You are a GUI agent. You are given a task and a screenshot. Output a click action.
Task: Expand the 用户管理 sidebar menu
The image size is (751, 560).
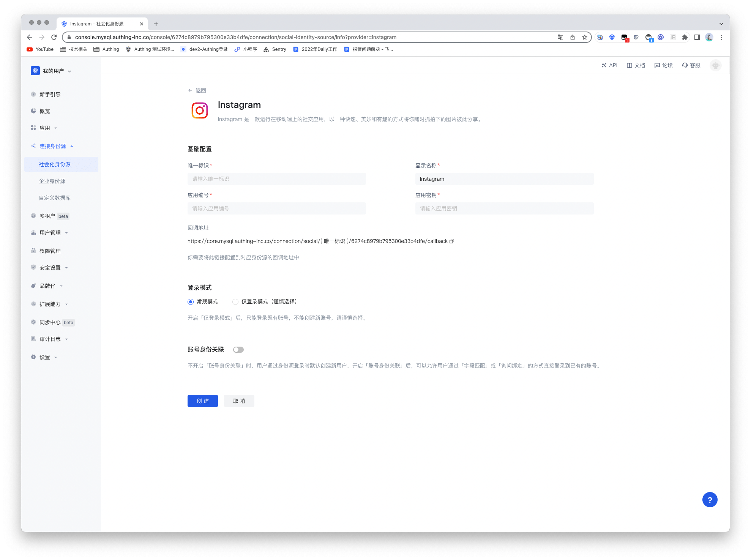[50, 233]
